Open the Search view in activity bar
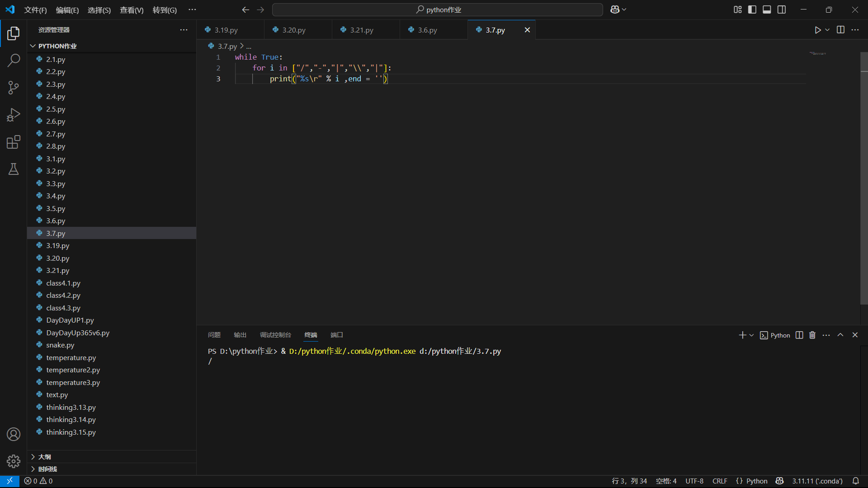This screenshot has width=868, height=488. pos(14,60)
